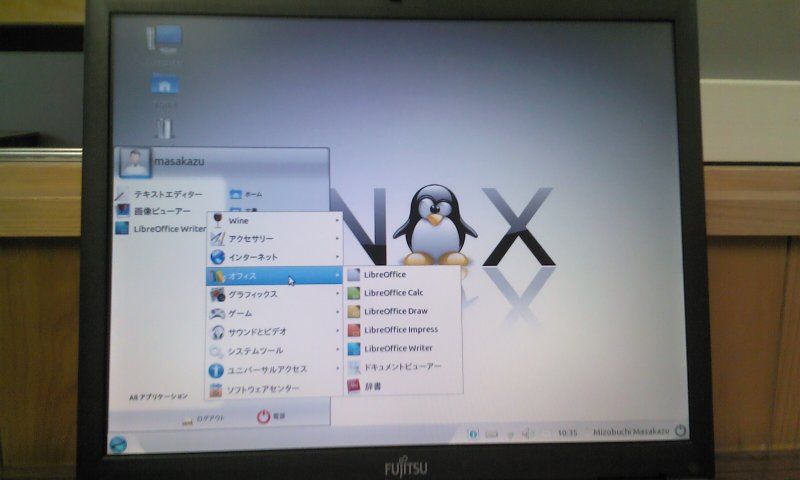Open LibreOffice Calc
The height and width of the screenshot is (480, 800).
click(403, 293)
